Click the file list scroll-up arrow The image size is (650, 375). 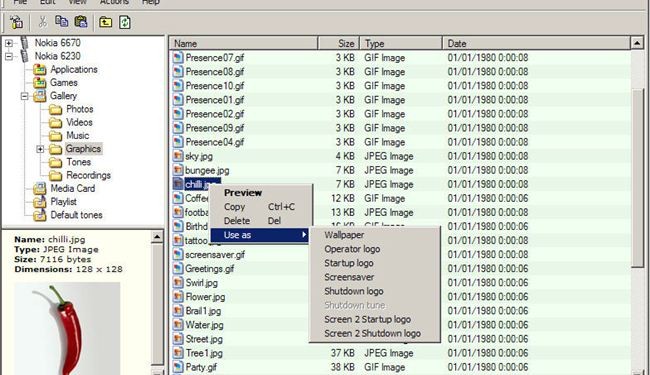(x=637, y=43)
